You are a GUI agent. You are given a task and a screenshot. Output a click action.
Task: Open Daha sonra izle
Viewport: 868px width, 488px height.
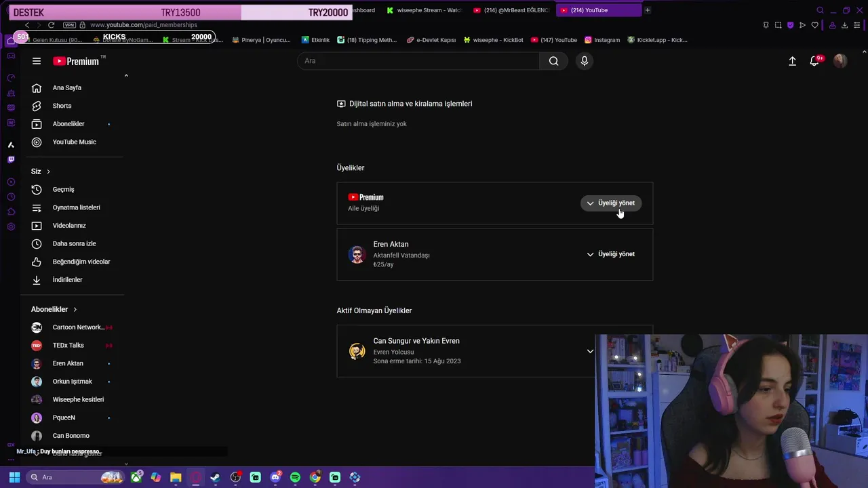[x=73, y=243]
